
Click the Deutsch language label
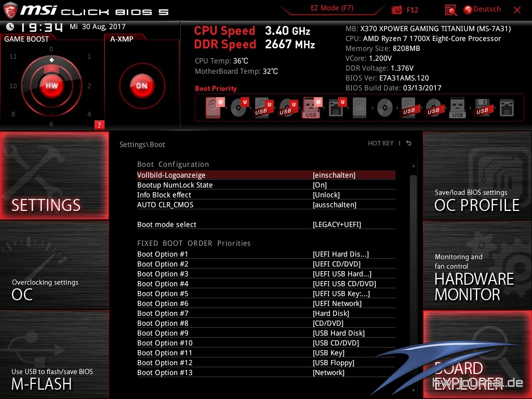(487, 9)
